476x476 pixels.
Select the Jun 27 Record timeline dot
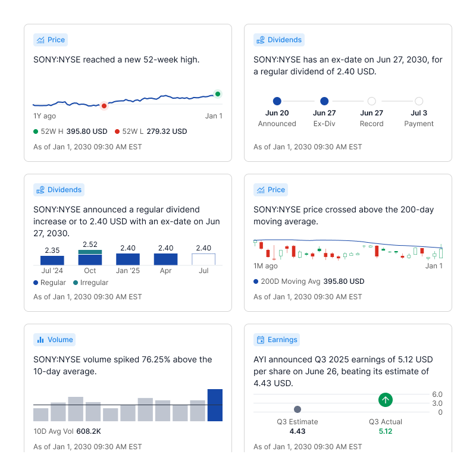click(x=372, y=101)
